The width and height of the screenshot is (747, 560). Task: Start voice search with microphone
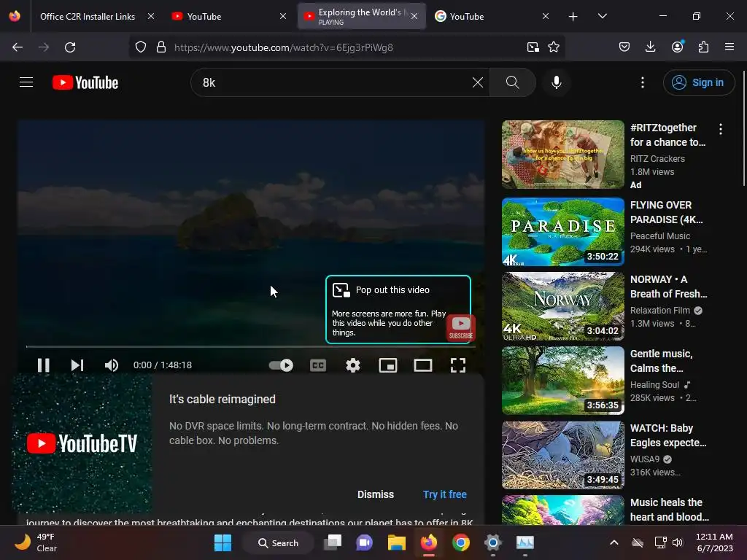[556, 82]
